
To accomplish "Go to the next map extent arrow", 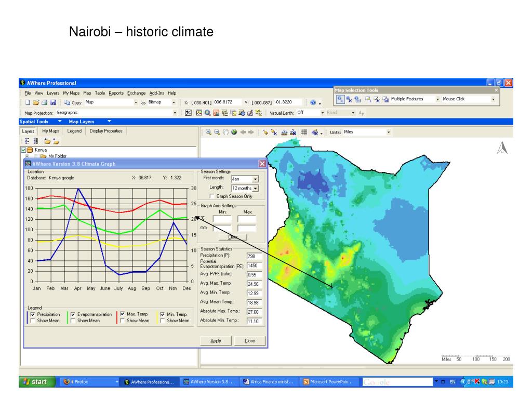I will coord(251,132).
